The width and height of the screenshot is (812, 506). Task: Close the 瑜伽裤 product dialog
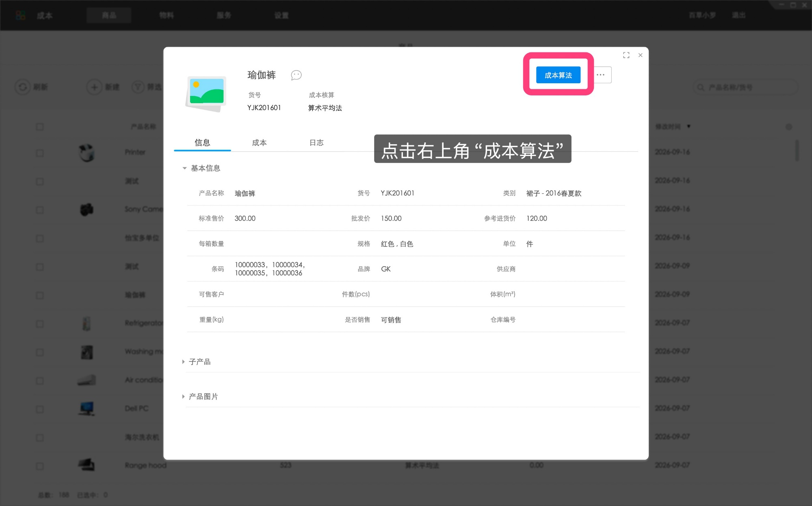tap(640, 55)
